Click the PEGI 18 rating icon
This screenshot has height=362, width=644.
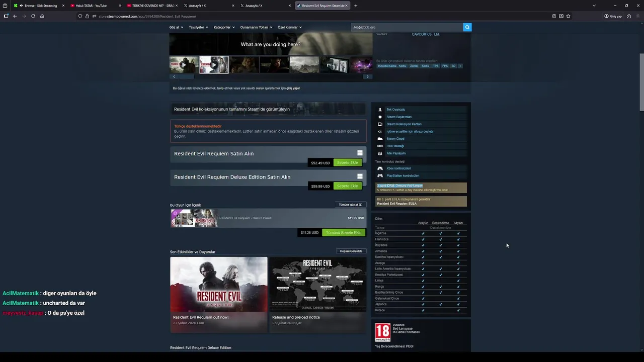click(383, 332)
